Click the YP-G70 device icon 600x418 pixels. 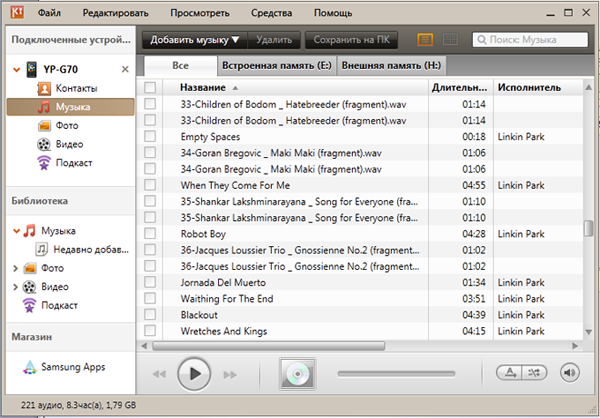pos(31,69)
